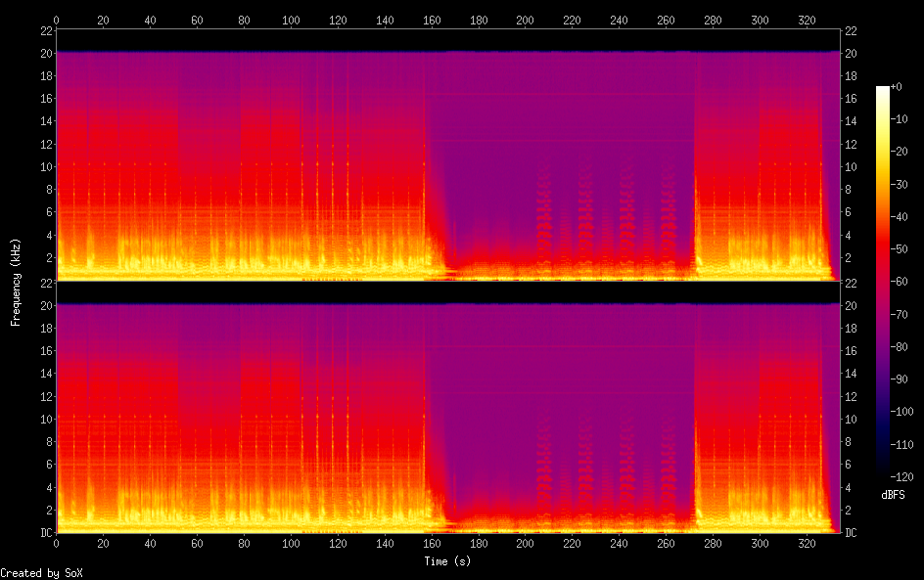Click "280" on the bottom time axis
The image size is (924, 580).
[713, 544]
